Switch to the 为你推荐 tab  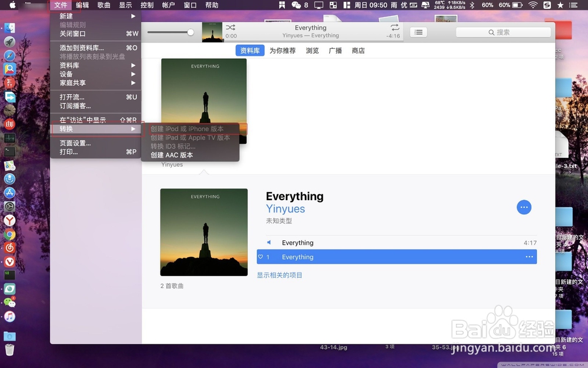(282, 50)
